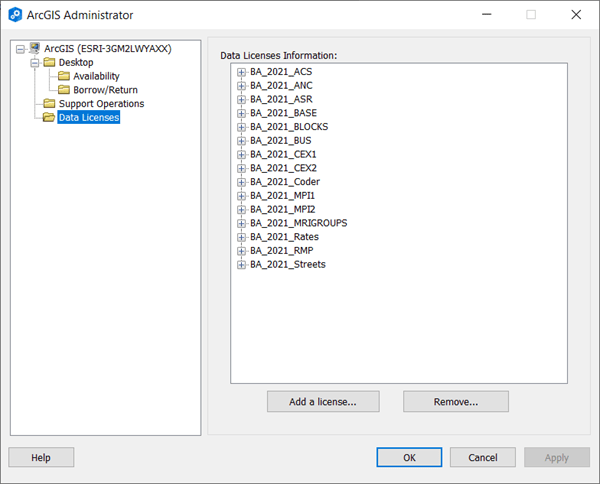Select the BA_2021_BLOCKS license row
The height and width of the screenshot is (484, 600).
pos(289,127)
